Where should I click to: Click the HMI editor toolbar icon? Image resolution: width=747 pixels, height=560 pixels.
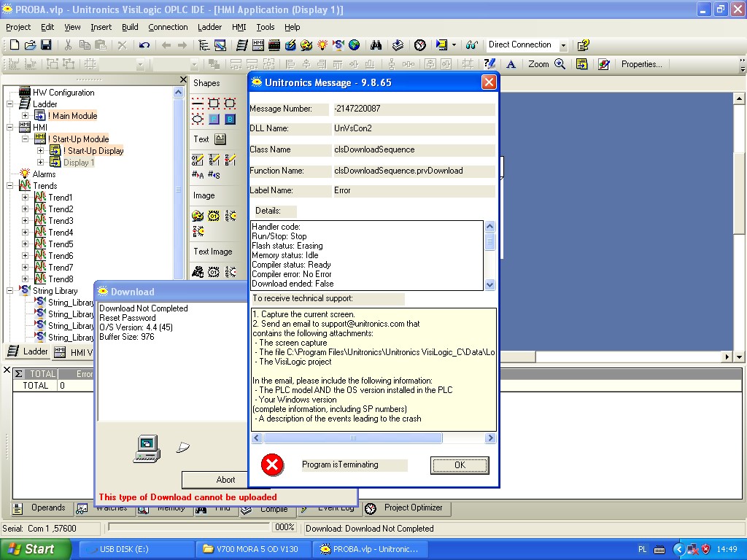[x=258, y=44]
